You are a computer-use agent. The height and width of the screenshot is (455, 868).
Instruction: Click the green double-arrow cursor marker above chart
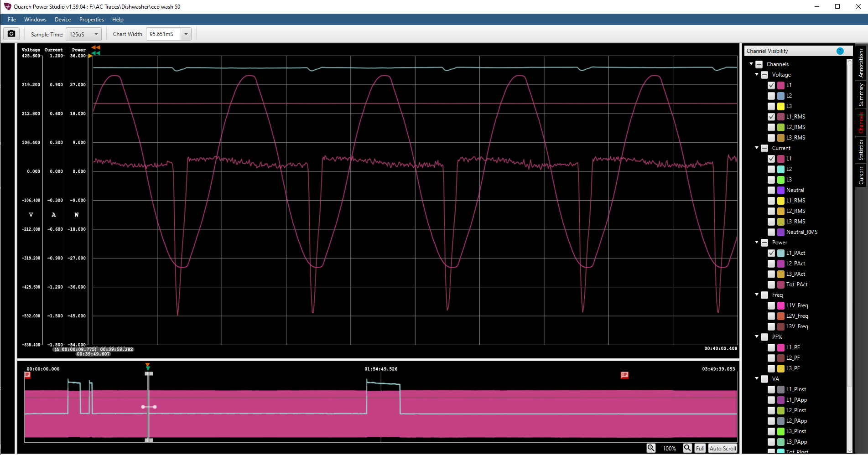click(96, 53)
